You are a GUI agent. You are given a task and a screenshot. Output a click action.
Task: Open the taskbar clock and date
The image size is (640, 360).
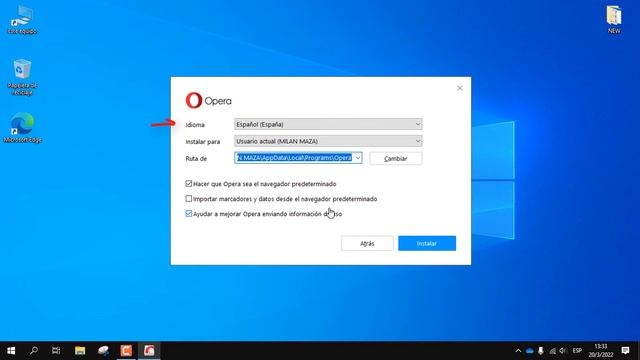(x=600, y=351)
